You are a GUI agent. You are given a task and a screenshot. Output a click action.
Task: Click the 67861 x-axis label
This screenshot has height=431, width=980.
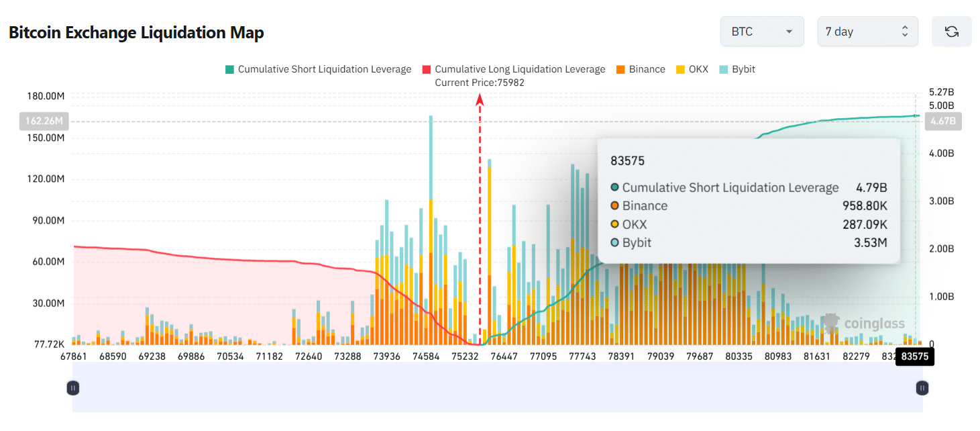pyautogui.click(x=73, y=356)
